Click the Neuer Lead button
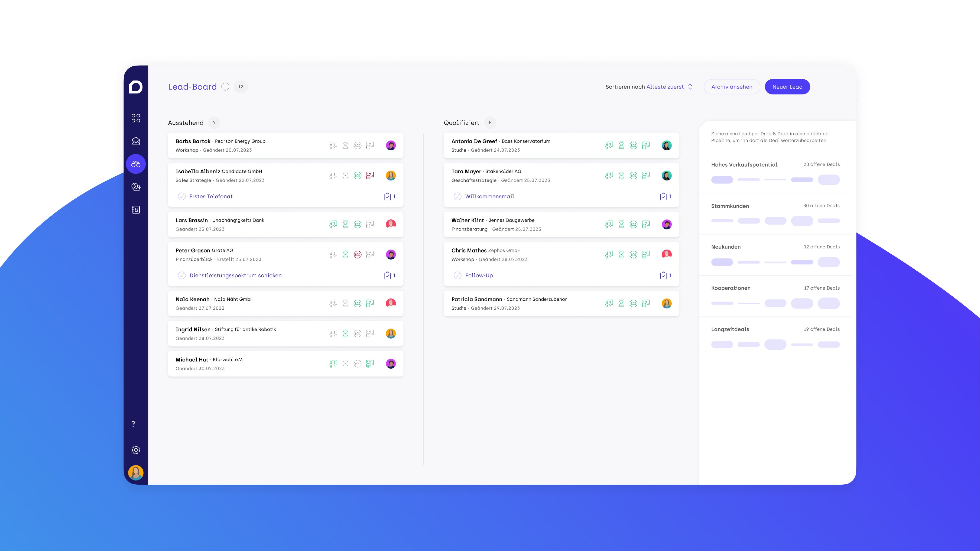Screen dimensions: 980x551 click(787, 87)
